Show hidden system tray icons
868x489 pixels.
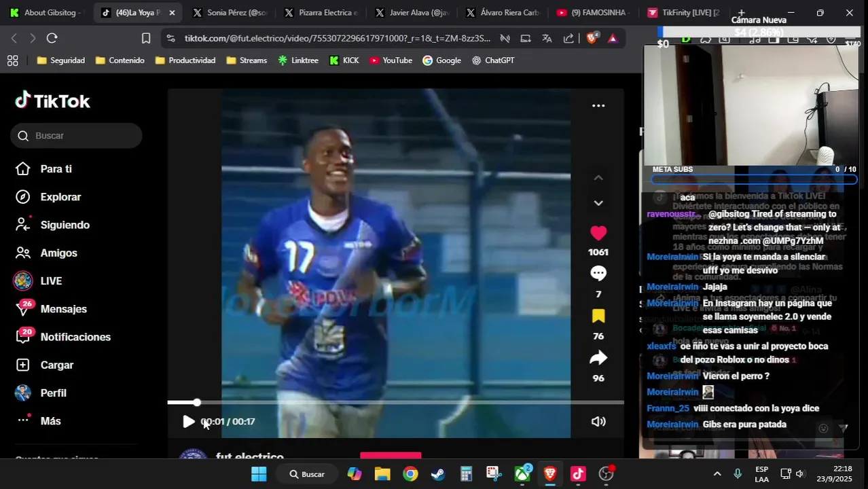pyautogui.click(x=717, y=474)
